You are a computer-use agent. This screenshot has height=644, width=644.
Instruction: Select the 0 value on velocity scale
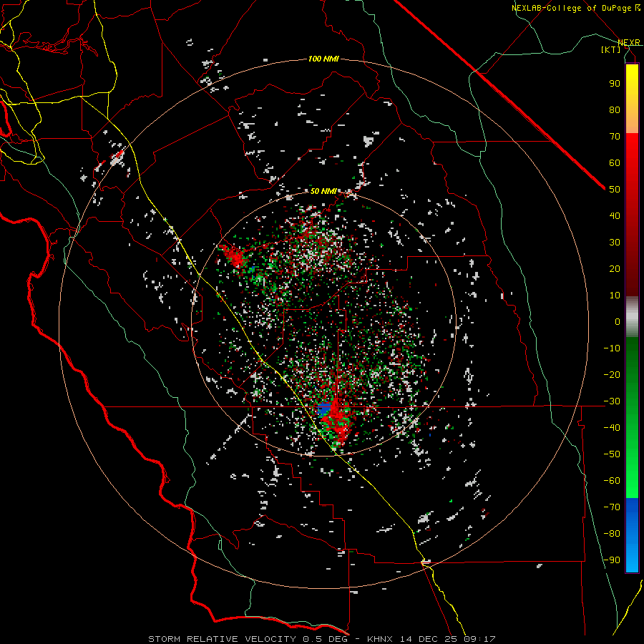tap(618, 322)
